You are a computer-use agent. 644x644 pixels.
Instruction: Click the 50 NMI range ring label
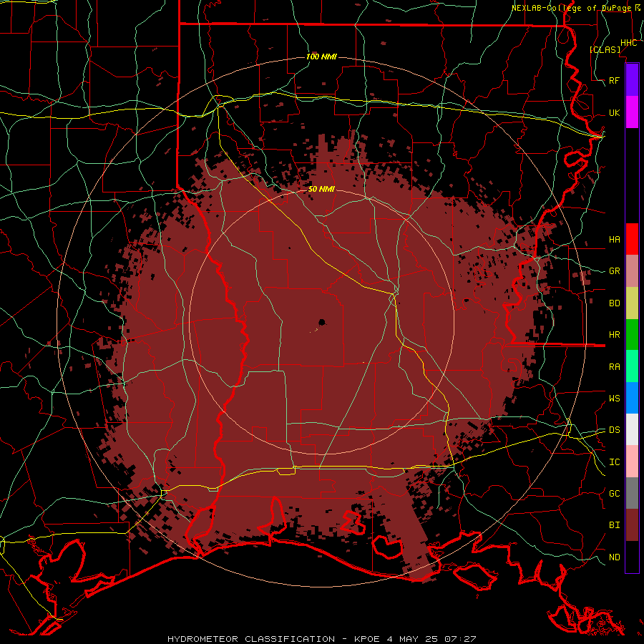tap(321, 189)
